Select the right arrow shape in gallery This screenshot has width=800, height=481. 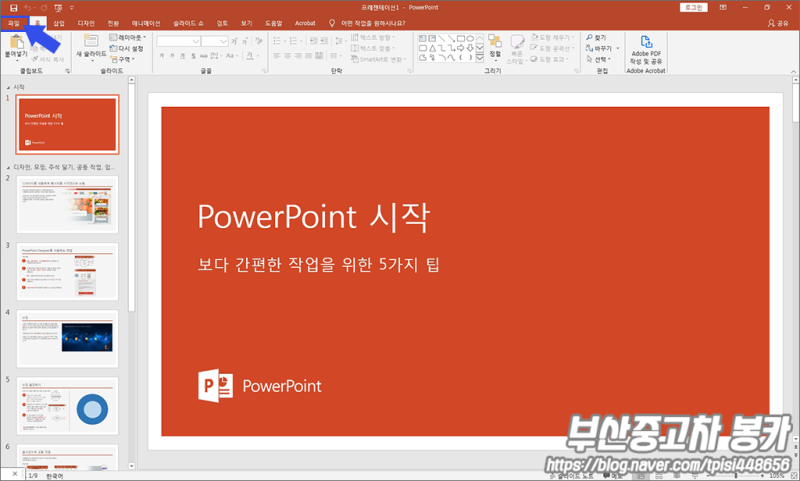point(461,48)
